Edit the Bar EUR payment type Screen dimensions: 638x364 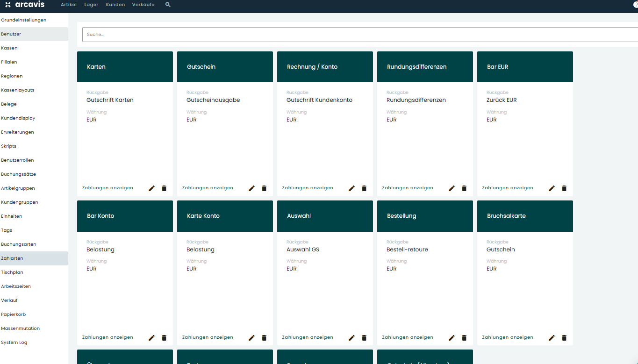click(552, 188)
